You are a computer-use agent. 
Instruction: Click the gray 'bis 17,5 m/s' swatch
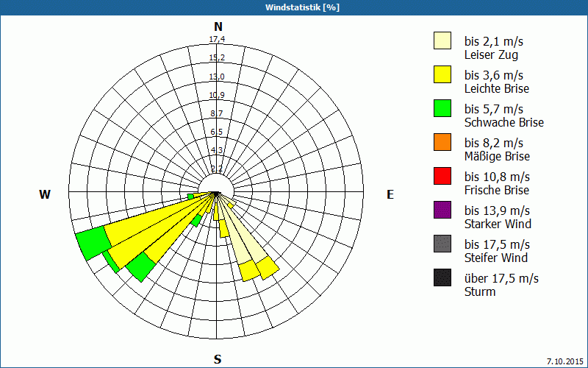point(442,244)
